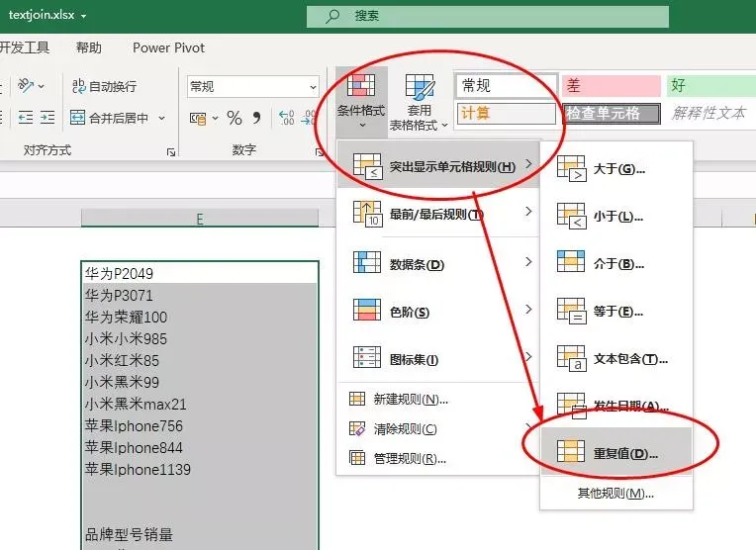Toggle Wrap Text (自动换行)
This screenshot has width=756, height=550.
coord(105,86)
